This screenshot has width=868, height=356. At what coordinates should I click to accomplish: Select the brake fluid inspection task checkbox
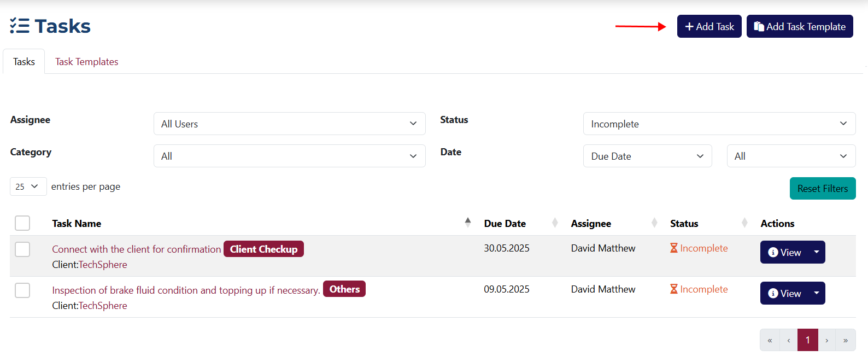point(22,290)
